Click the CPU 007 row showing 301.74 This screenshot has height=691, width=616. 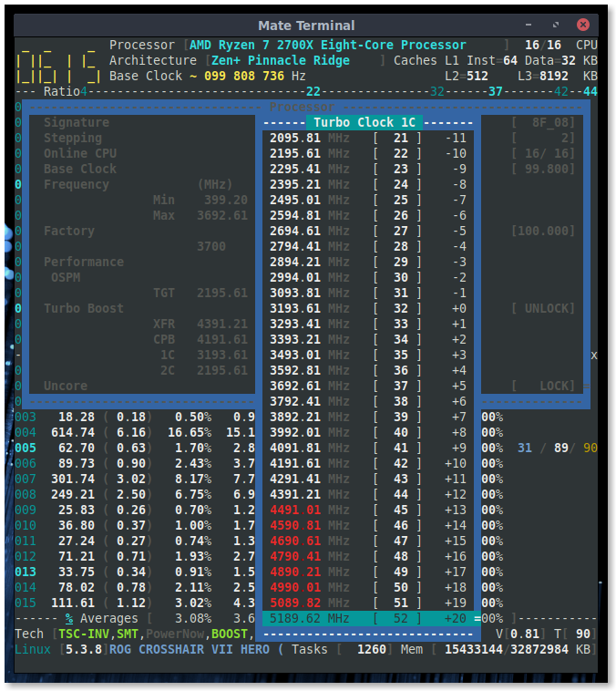135,479
